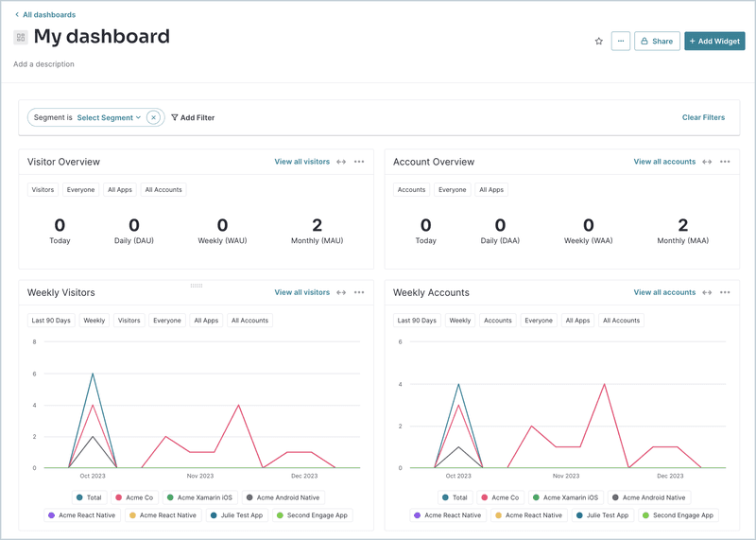Screen dimensions: 756x540
Task: Toggle Acme Co series in Weekly Accounts legend
Action: tap(502, 497)
